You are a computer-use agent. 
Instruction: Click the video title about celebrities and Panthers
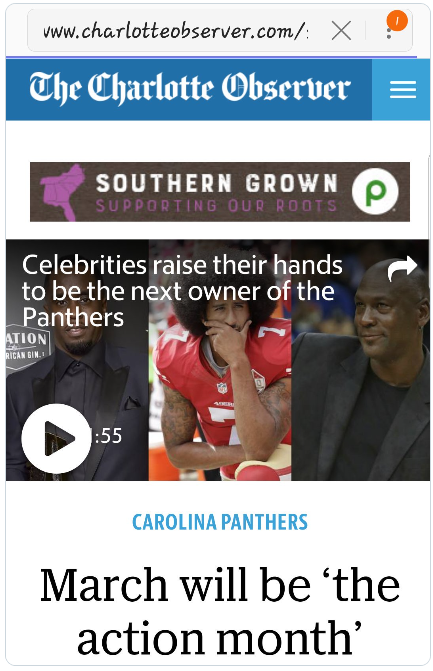182,291
